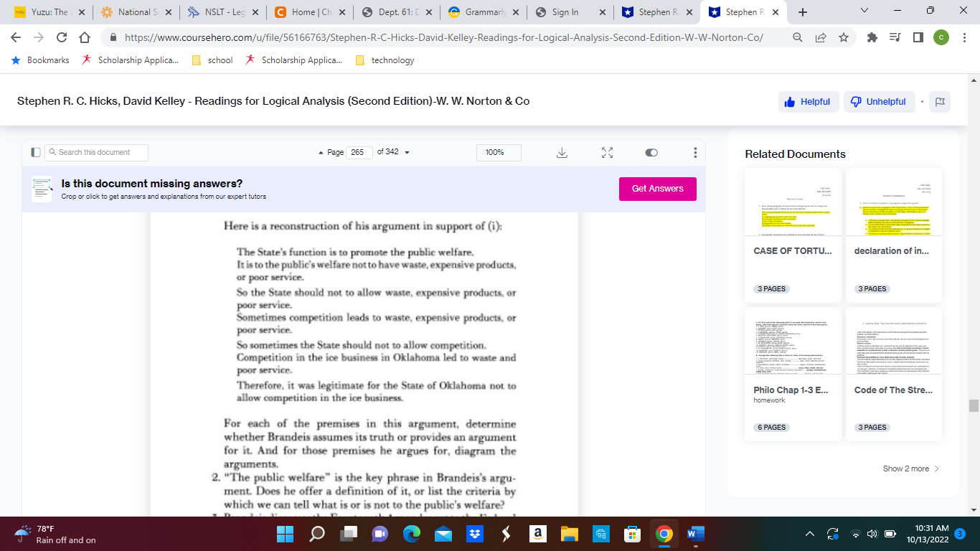The image size is (980, 551).
Task: Toggle dark mode for the document viewer
Action: [651, 152]
